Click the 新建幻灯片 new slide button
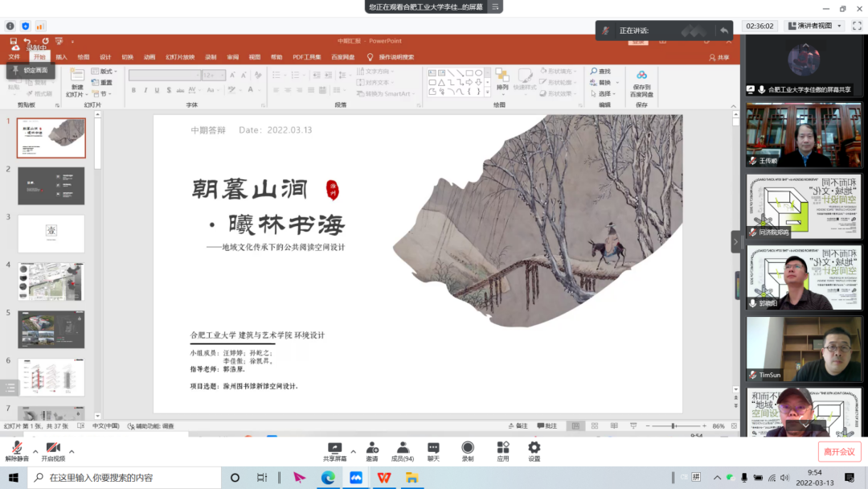 77,83
